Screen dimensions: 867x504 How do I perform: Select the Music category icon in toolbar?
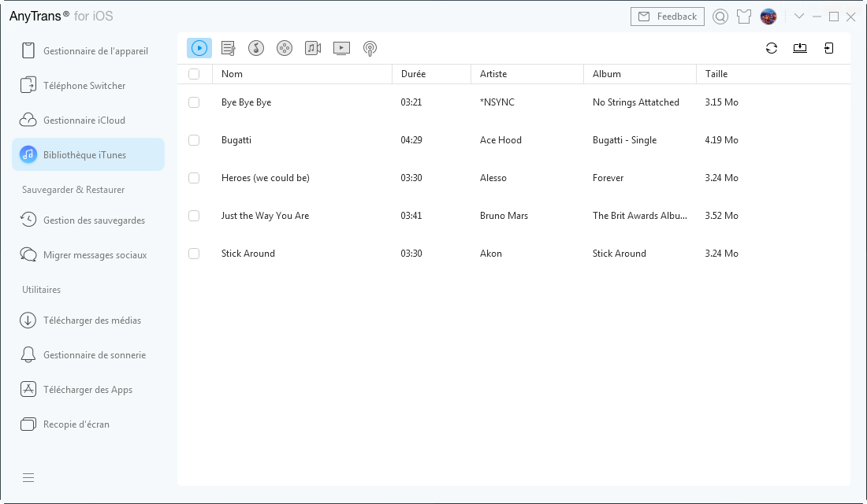199,48
